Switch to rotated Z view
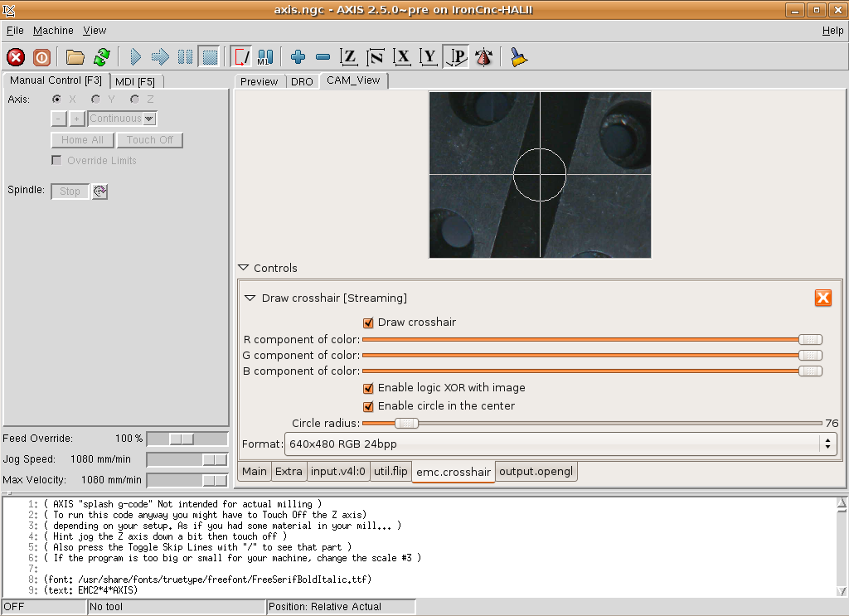Image resolution: width=849 pixels, height=616 pixels. 376,57
